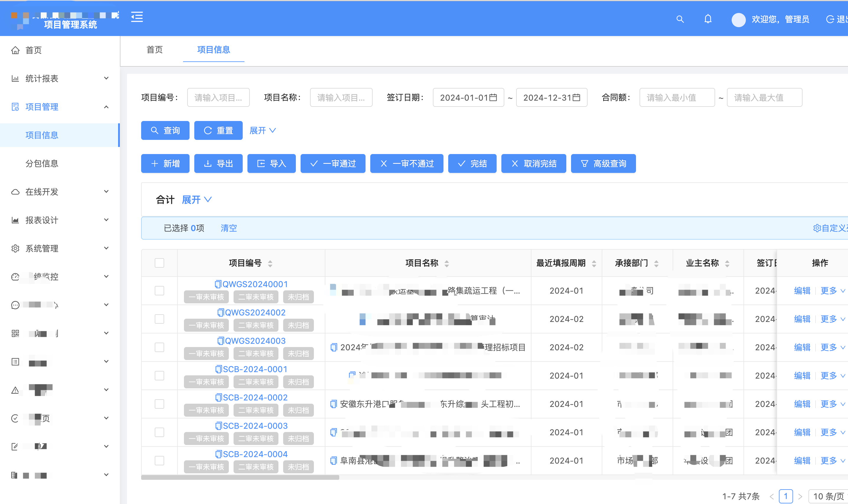848x504 pixels.
Task: Click the copy icon beside SCB-2024-0001
Action: point(218,369)
